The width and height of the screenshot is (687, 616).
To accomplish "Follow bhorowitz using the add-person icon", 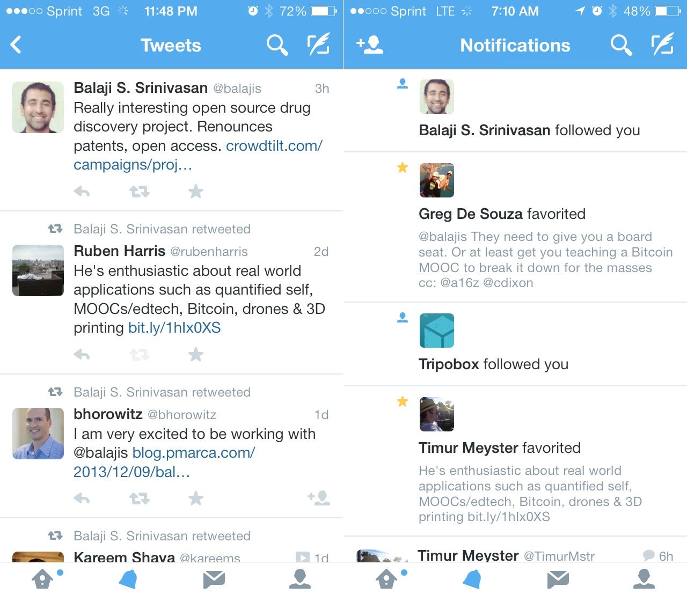I will click(319, 498).
